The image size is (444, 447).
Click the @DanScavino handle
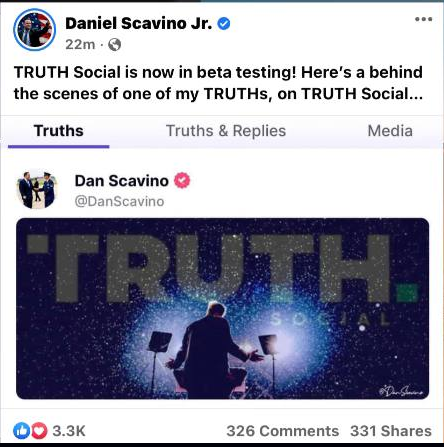tap(119, 201)
